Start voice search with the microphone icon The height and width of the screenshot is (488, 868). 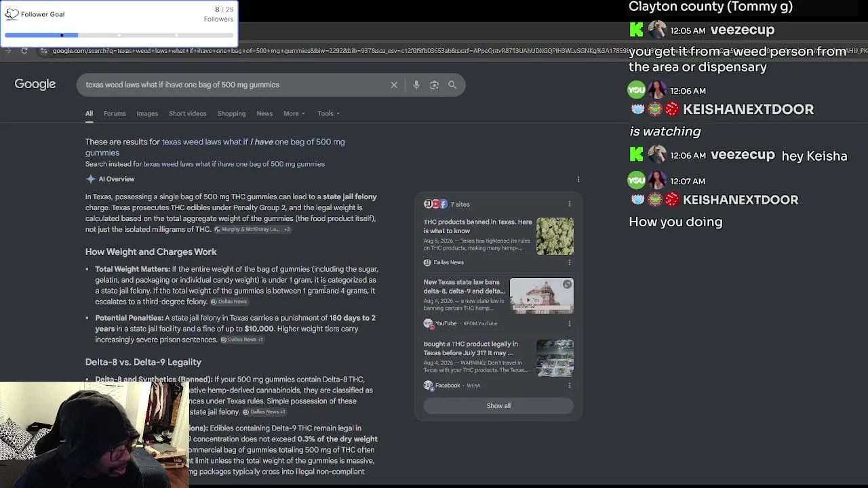[x=416, y=85]
